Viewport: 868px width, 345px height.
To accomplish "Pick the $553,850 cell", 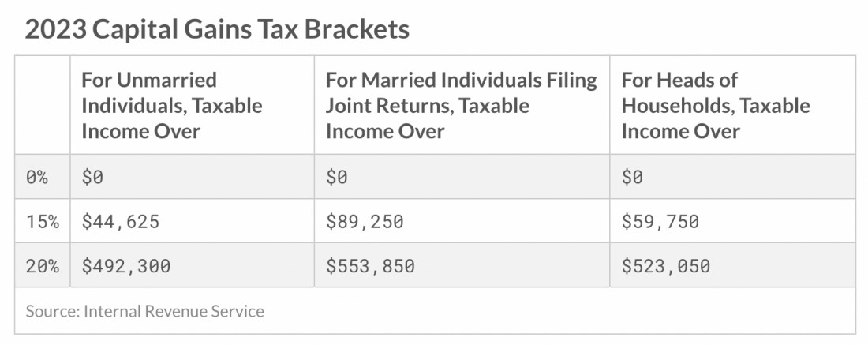I will coord(370,266).
